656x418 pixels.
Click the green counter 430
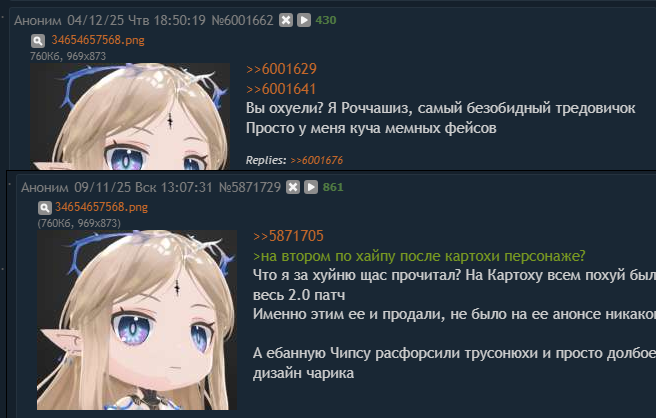326,20
